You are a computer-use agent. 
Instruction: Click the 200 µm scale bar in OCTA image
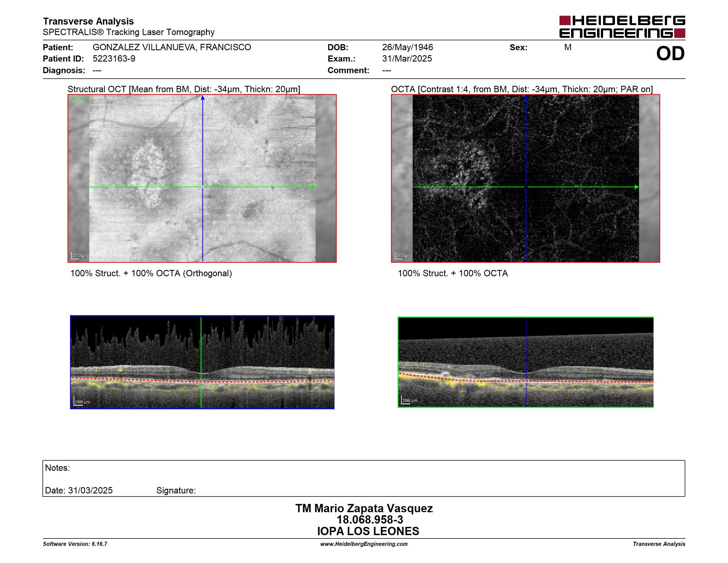[x=403, y=256]
